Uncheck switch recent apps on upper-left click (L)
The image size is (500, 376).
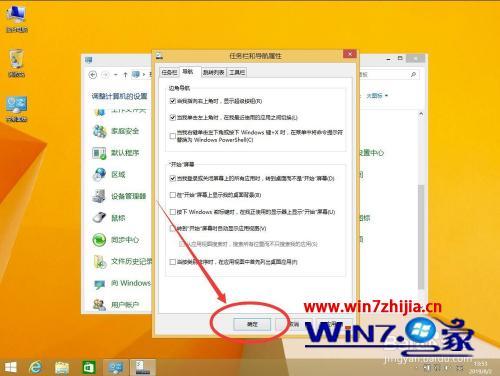[x=173, y=117]
